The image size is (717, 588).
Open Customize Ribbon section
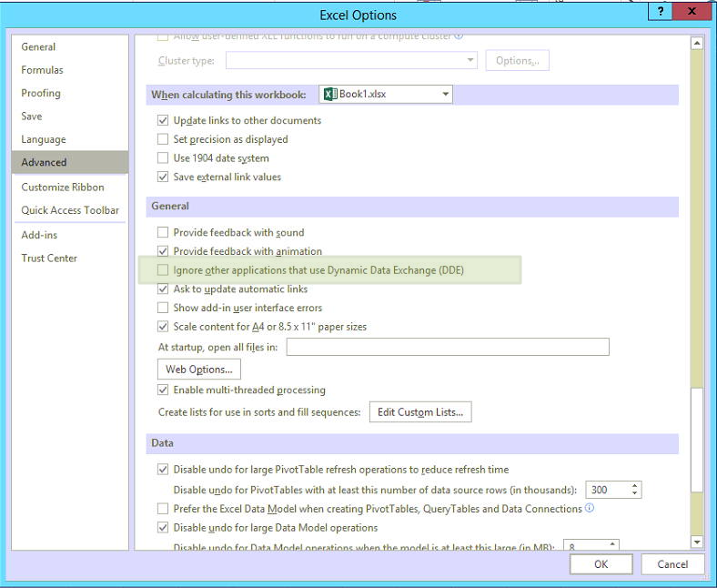pos(63,188)
